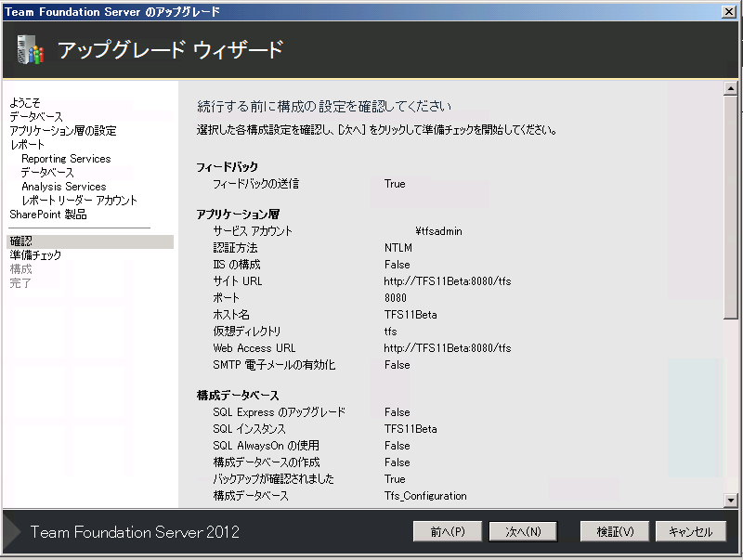Viewport: 743px width, 560px height.
Task: Open the SharePoint 製品 step
Action: (x=48, y=215)
